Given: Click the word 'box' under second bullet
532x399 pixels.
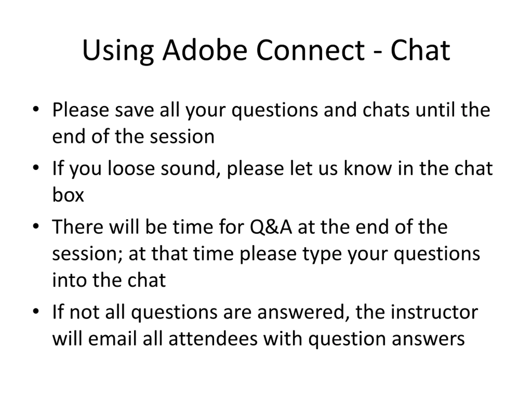Looking at the screenshot, I should tap(68, 195).
